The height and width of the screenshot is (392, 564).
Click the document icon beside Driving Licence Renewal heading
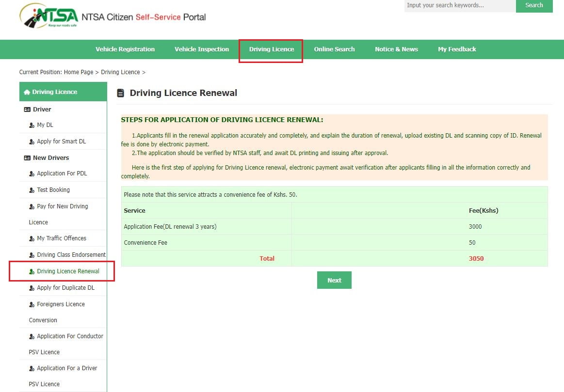point(120,93)
